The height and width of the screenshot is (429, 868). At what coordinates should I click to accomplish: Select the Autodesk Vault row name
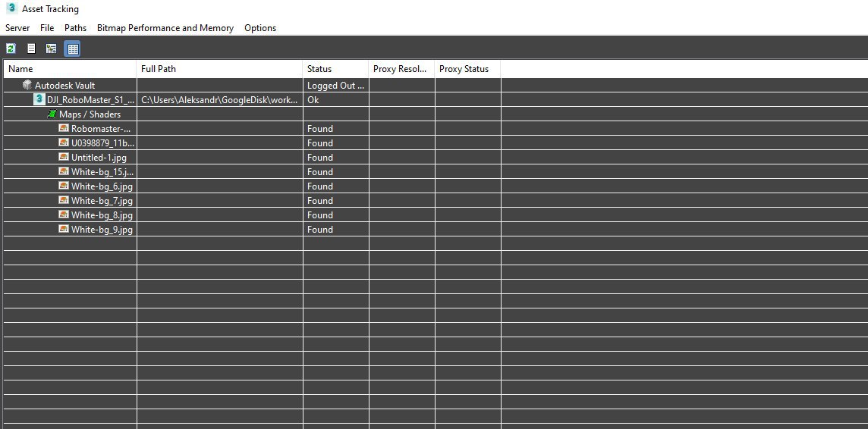pyautogui.click(x=64, y=86)
